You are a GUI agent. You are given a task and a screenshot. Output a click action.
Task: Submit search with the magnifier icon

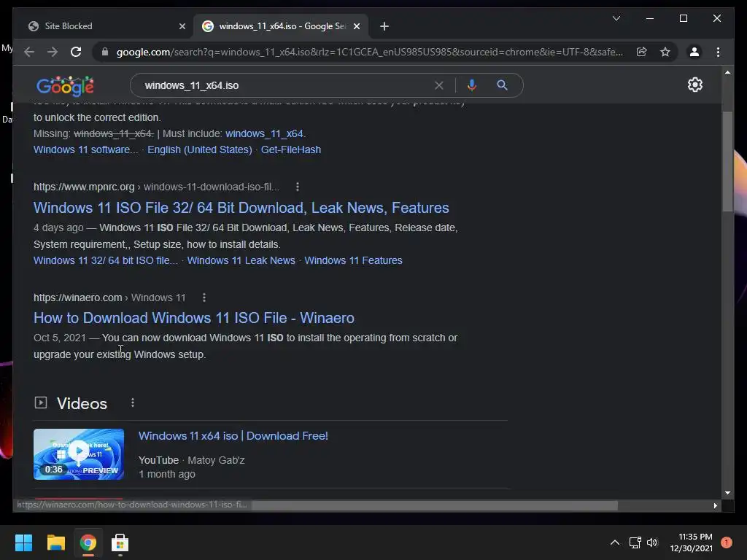[x=502, y=85]
